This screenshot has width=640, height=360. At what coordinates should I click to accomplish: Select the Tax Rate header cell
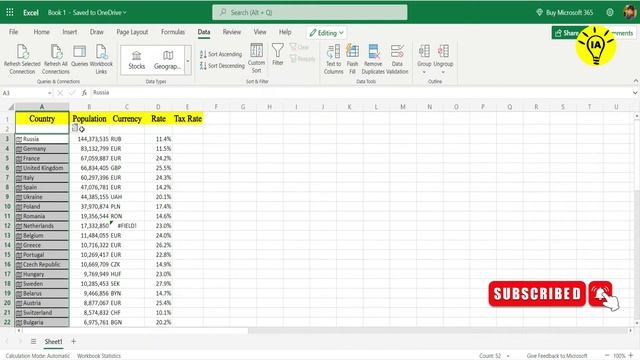pos(188,119)
